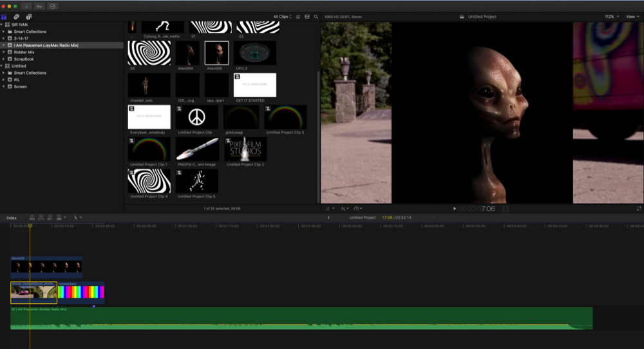Click the Import Media arrow button
Screen dimensions: 644x349
[28, 6]
